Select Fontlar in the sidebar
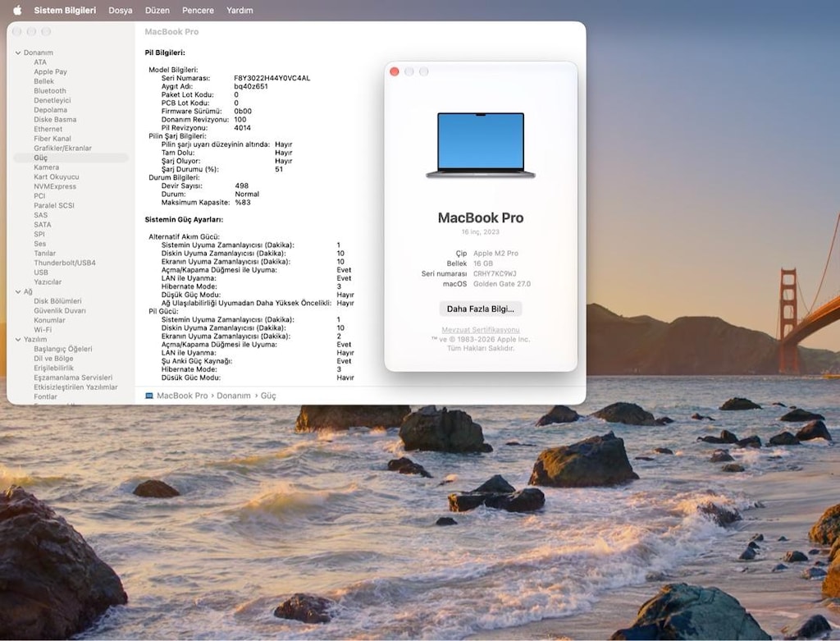This screenshot has height=641, width=840. [45, 397]
